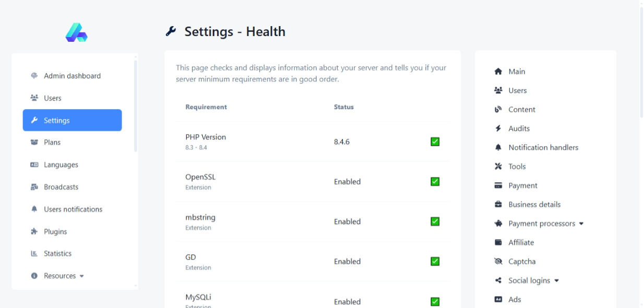This screenshot has height=308, width=644.
Task: Click the Captcha crossed-eye icon
Action: (x=498, y=262)
